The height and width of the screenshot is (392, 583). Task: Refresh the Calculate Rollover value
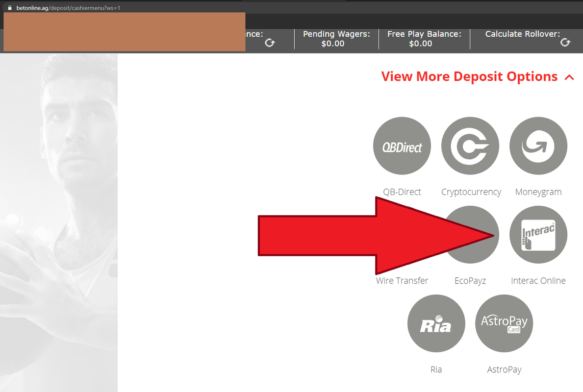565,43
